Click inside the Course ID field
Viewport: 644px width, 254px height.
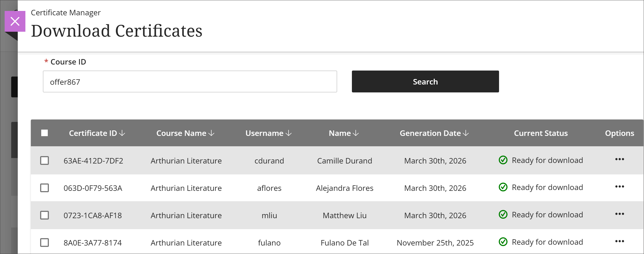pyautogui.click(x=190, y=81)
